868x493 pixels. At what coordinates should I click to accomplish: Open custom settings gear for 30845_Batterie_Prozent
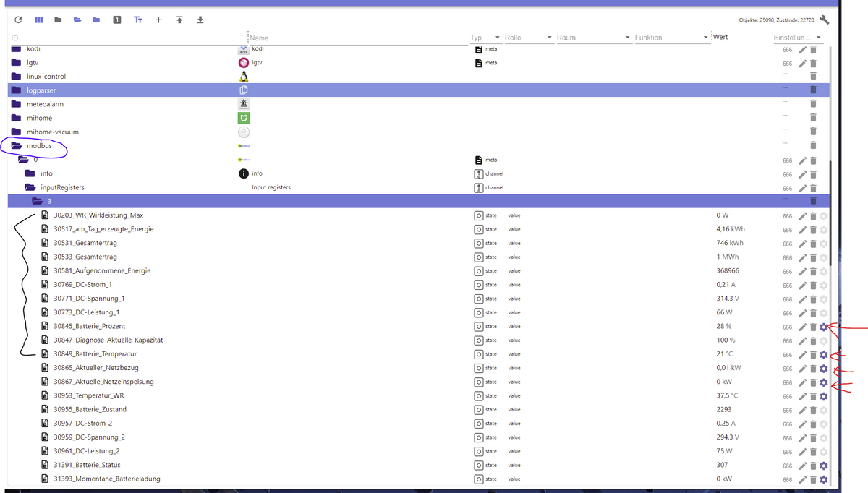click(x=823, y=327)
